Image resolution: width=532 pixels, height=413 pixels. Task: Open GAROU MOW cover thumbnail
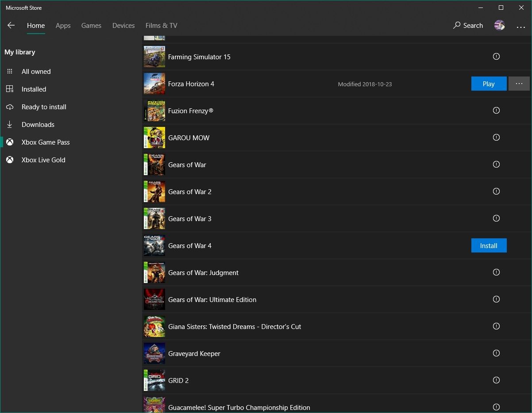[x=154, y=138]
